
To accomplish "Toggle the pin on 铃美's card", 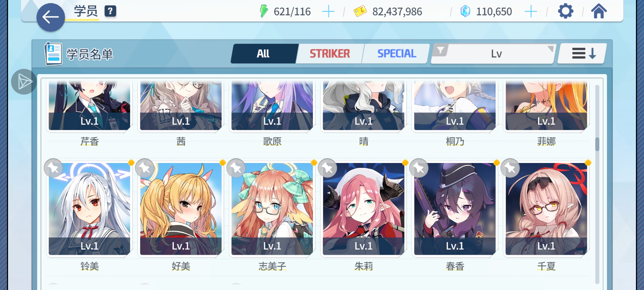I will tap(53, 168).
